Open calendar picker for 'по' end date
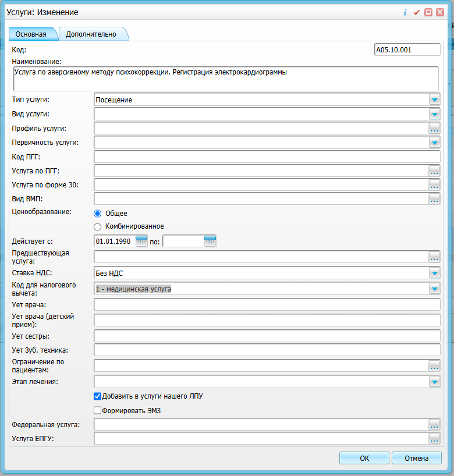Screen dimensions: 454x476 tap(210, 241)
